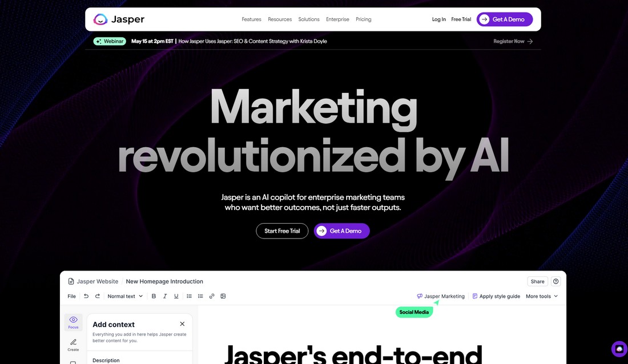628x364 pixels.
Task: Click the Share button
Action: tap(537, 281)
